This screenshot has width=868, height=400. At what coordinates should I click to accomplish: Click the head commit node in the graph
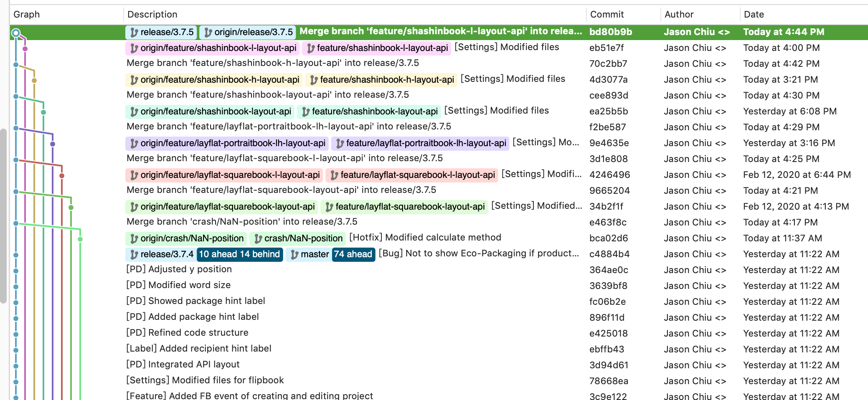coord(16,33)
